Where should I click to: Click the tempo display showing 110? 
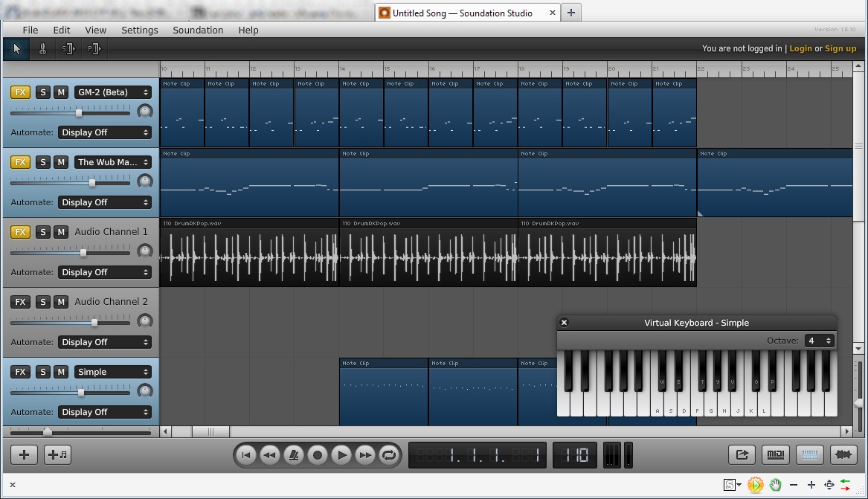click(575, 455)
